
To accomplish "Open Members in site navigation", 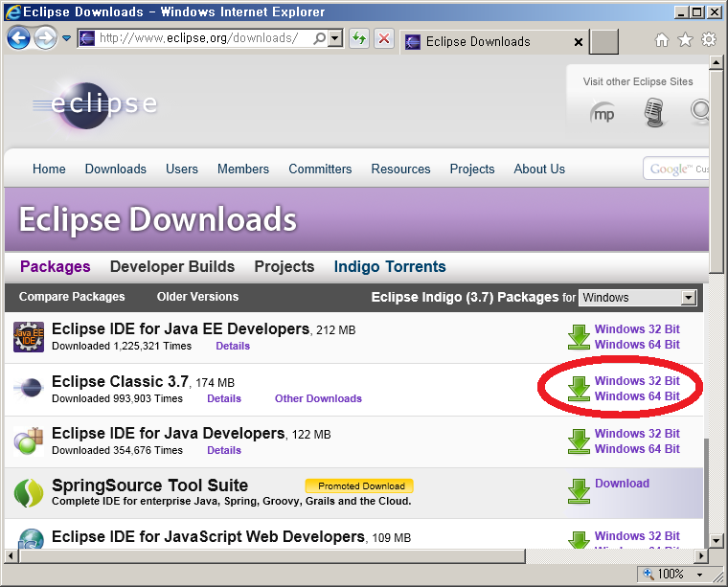I will (243, 169).
